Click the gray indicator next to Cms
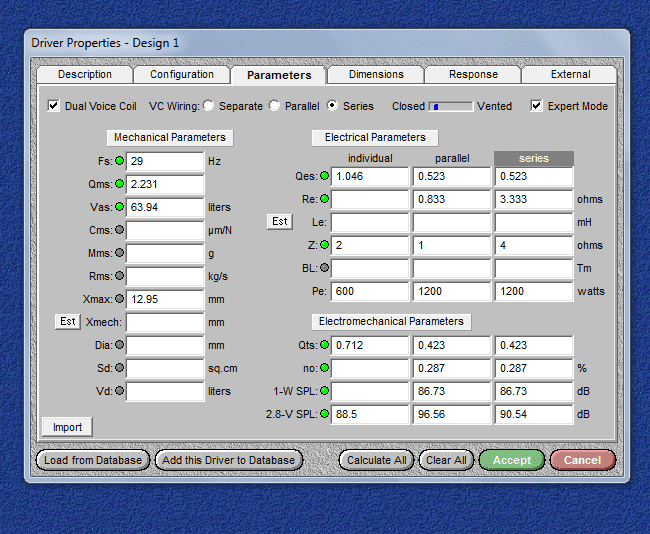650x534 pixels. coord(119,230)
